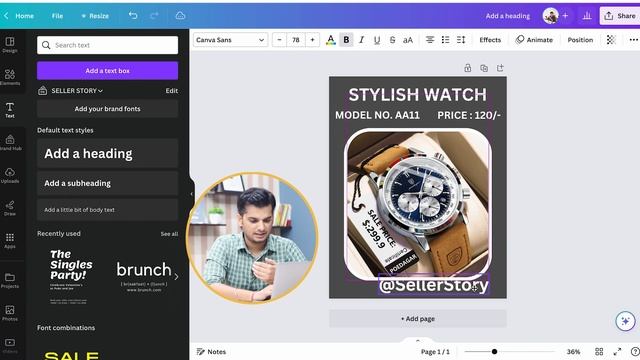Open the Animate options
The image size is (640, 360).
point(534,40)
